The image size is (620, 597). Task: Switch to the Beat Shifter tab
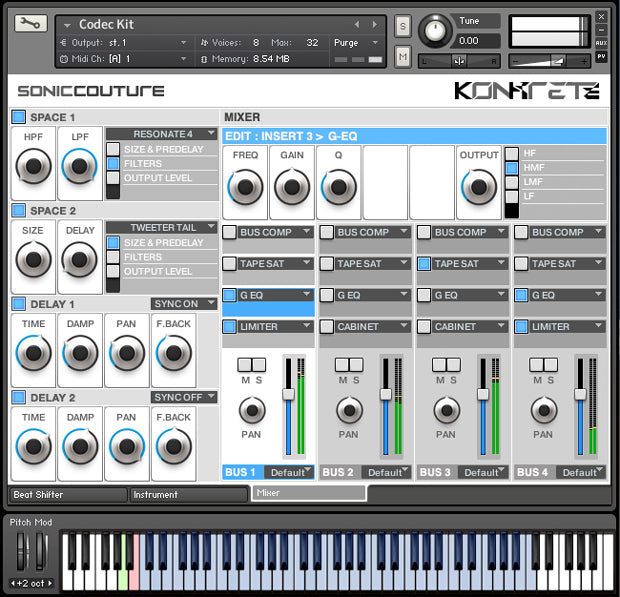click(68, 495)
